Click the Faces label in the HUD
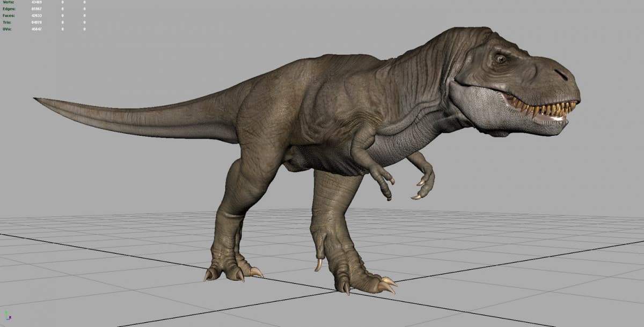Viewport: 644px width, 327px height. click(x=10, y=16)
